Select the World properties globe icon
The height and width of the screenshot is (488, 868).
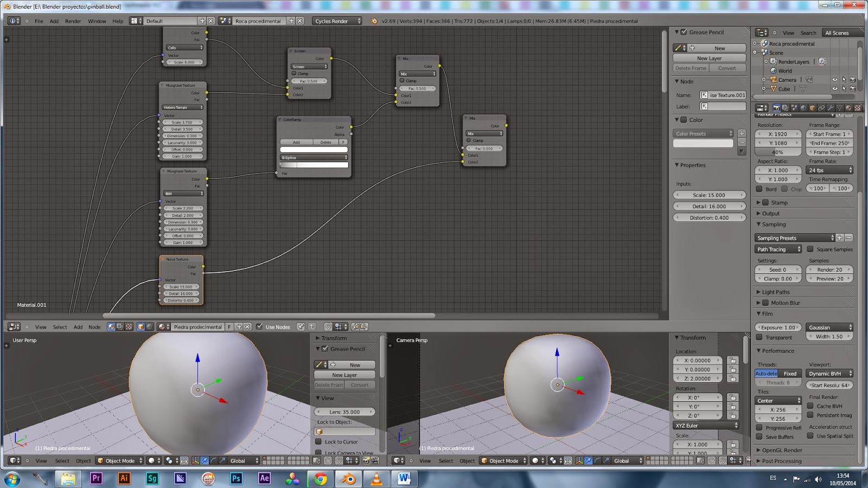click(803, 108)
